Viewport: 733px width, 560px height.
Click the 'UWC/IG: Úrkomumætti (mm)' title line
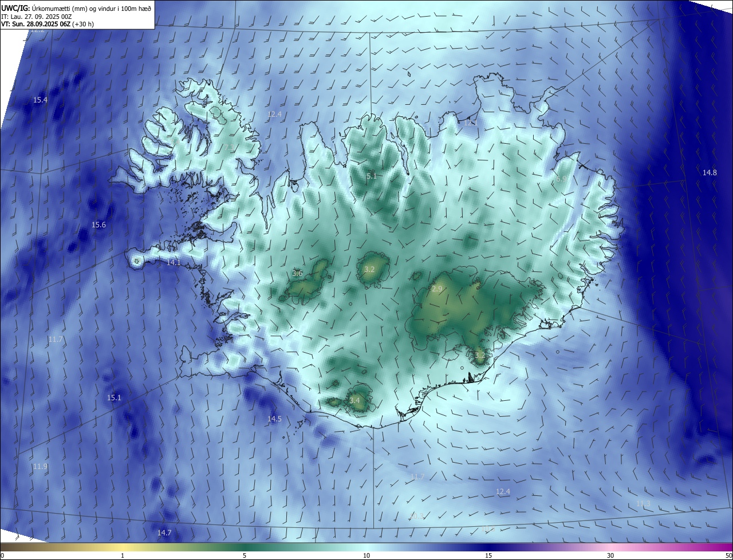coord(76,9)
